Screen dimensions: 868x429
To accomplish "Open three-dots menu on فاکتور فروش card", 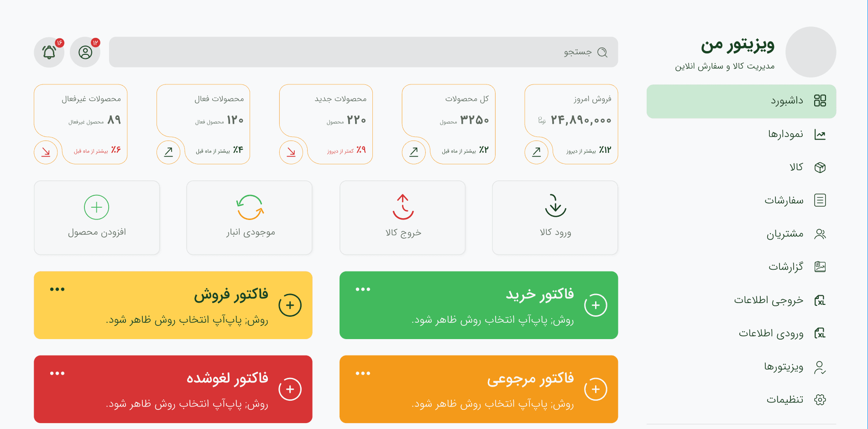I will pyautogui.click(x=57, y=289).
